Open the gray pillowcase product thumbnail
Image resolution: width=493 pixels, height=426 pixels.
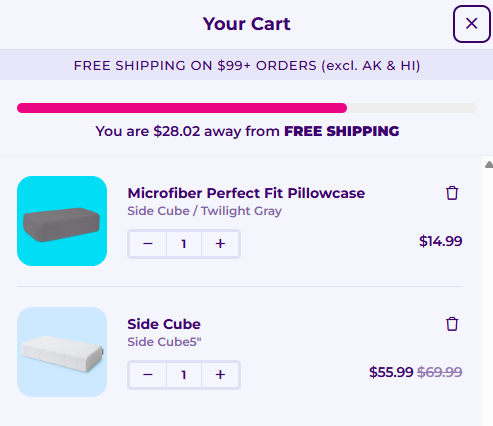[62, 221]
